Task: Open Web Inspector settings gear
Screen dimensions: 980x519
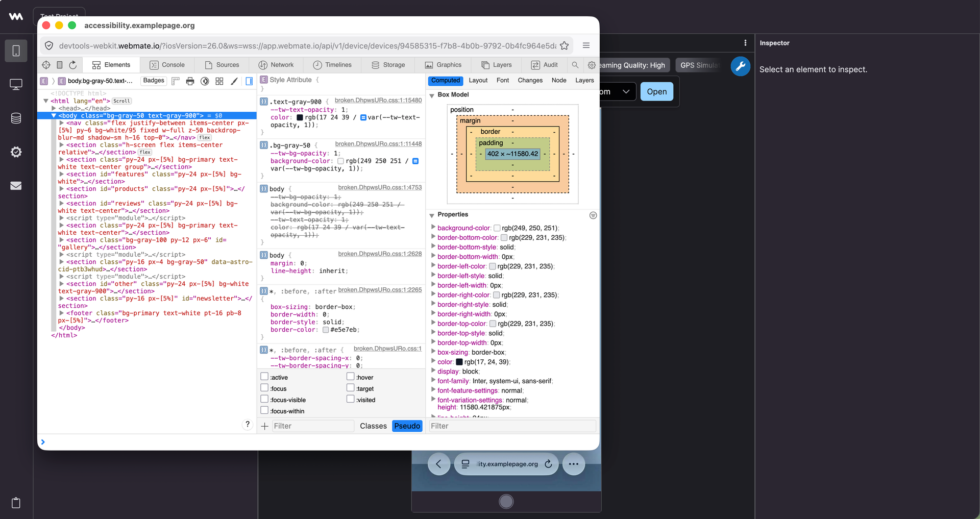Action: pyautogui.click(x=592, y=65)
